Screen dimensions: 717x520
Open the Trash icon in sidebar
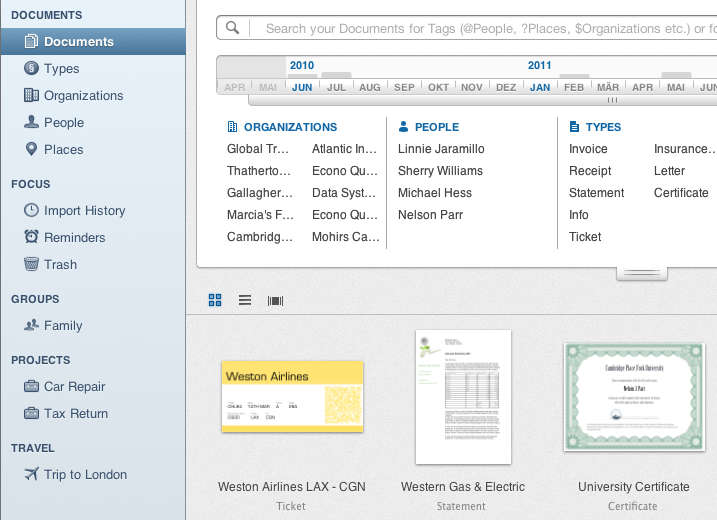[x=31, y=265]
